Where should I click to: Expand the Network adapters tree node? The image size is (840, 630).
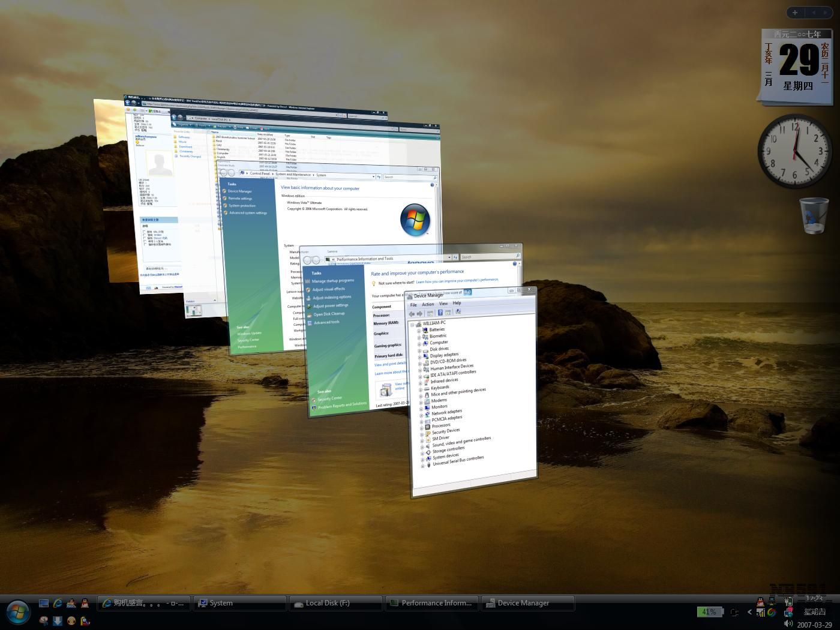click(421, 414)
